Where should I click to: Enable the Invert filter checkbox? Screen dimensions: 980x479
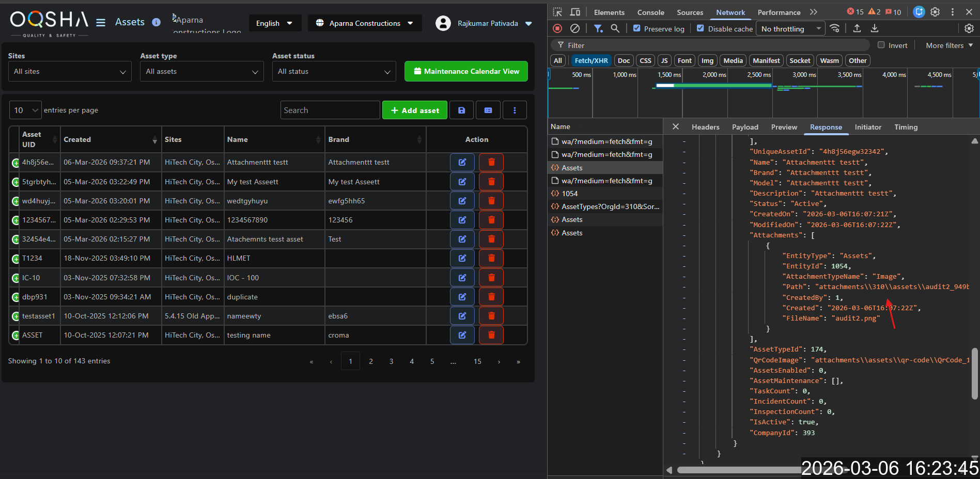[881, 45]
